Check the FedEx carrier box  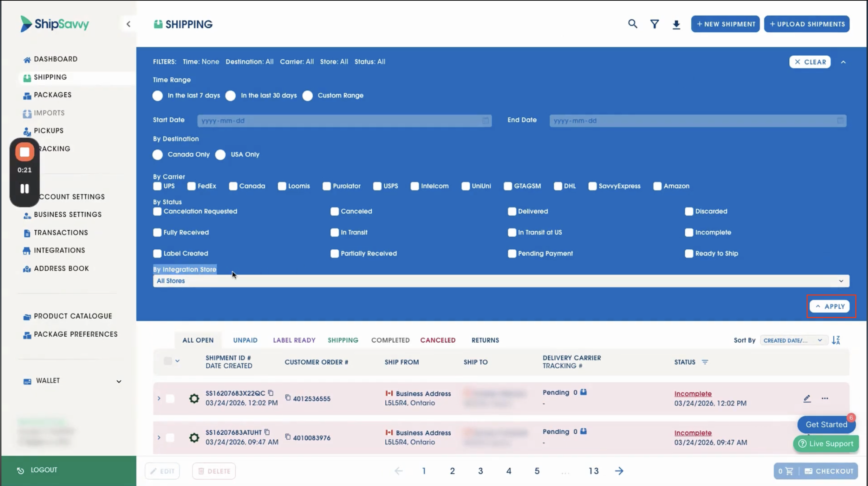tap(191, 186)
